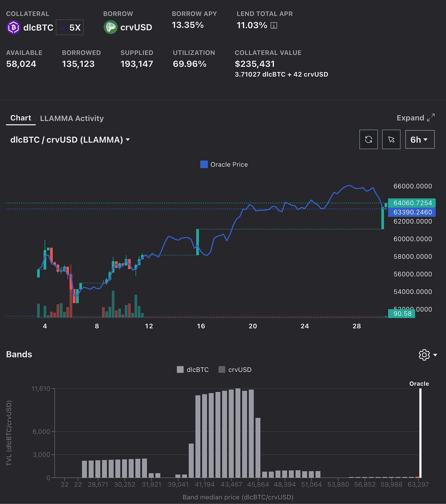Toggle the dlcBTC bands legend swatch
This screenshot has width=446, height=504.
[x=180, y=369]
